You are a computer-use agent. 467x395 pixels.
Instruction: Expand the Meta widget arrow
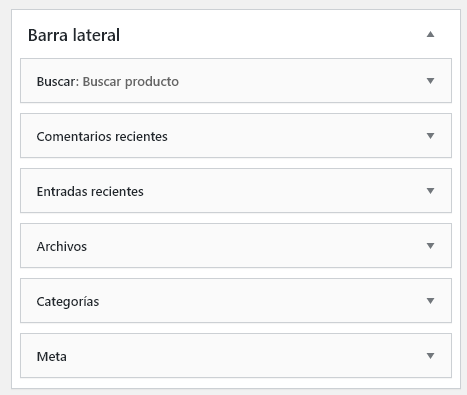click(x=430, y=356)
